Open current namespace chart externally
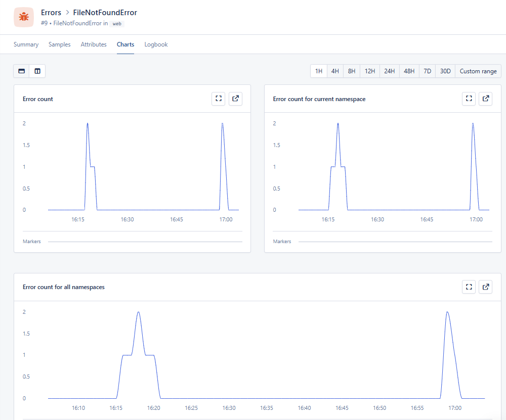506x420 pixels. tap(485, 99)
